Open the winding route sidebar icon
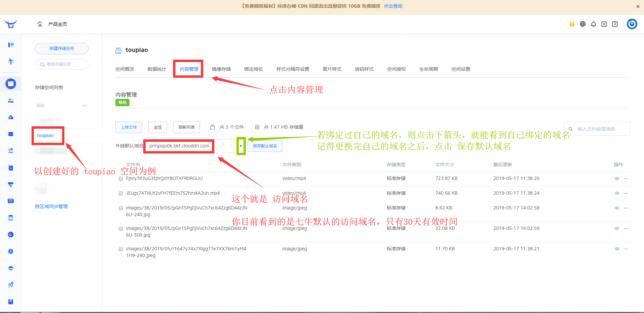Screen dimensions: 644x313 (11, 285)
